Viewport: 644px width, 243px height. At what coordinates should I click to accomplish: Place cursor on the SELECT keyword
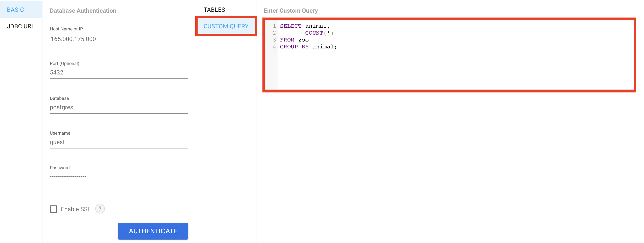point(291,26)
